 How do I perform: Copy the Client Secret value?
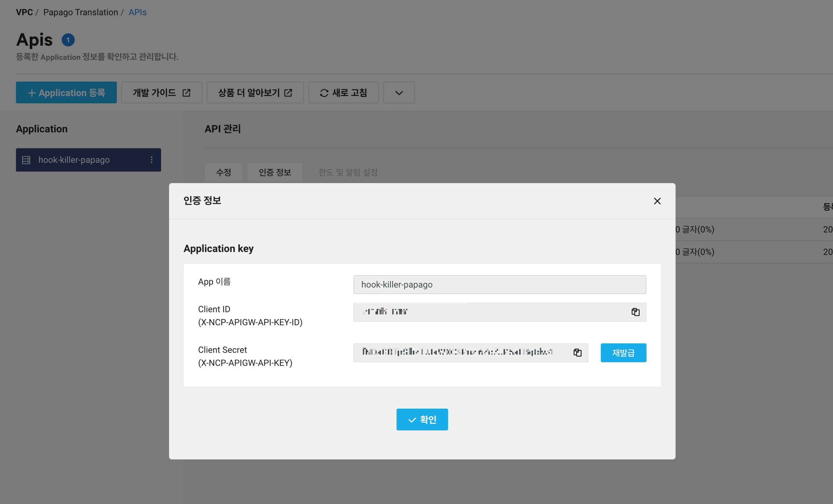[577, 352]
